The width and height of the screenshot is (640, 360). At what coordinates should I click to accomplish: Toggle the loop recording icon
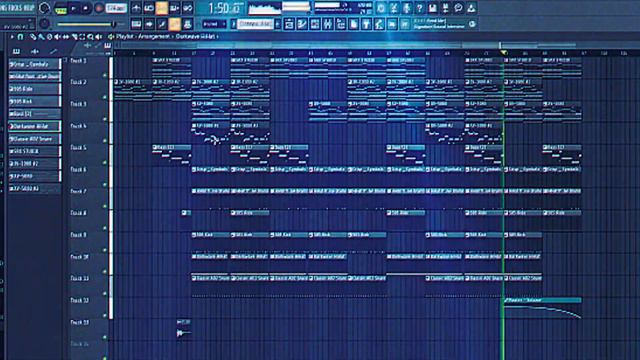coord(149,8)
